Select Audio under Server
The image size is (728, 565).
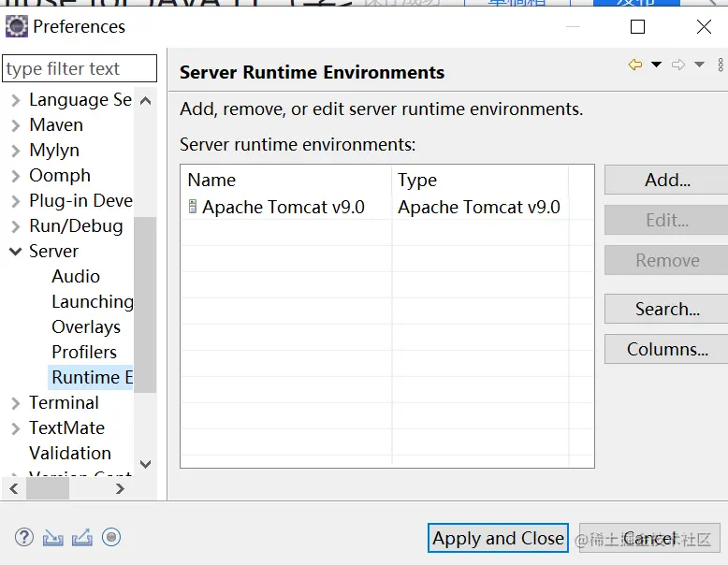(x=76, y=276)
